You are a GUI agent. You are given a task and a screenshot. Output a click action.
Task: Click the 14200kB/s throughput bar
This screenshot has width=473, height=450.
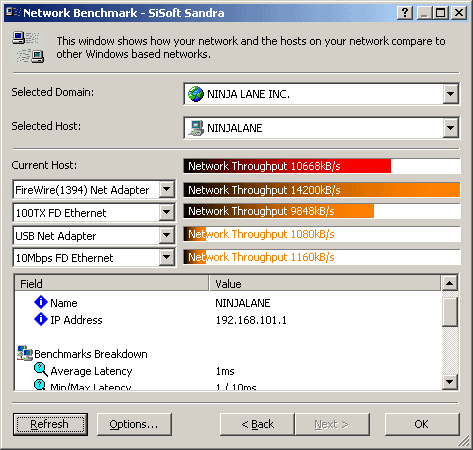point(322,190)
